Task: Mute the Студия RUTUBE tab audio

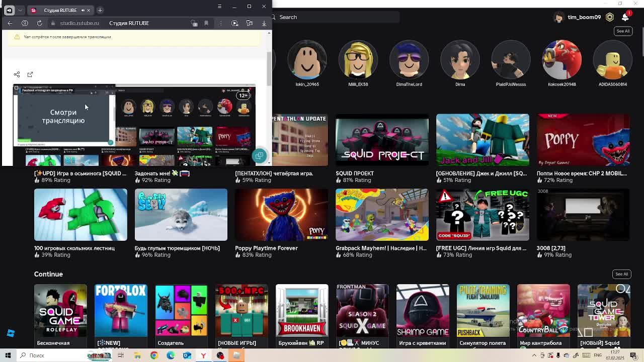Action: coord(83,10)
